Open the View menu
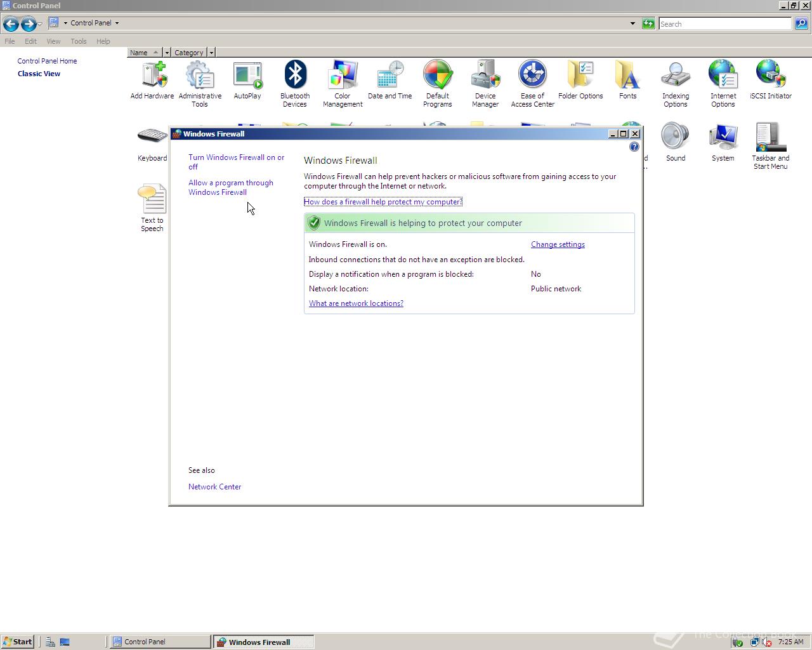Viewport: 812px width, 650px height. pos(53,41)
